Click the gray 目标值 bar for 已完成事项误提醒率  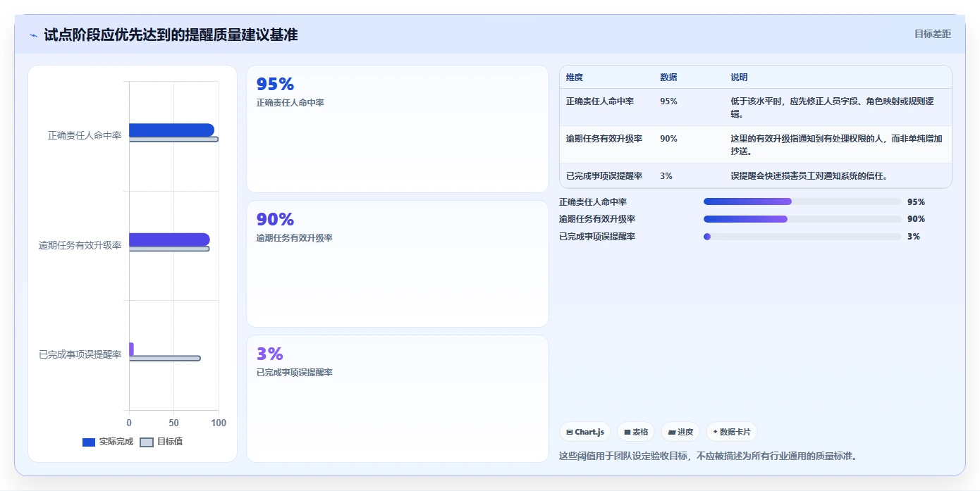[164, 359]
